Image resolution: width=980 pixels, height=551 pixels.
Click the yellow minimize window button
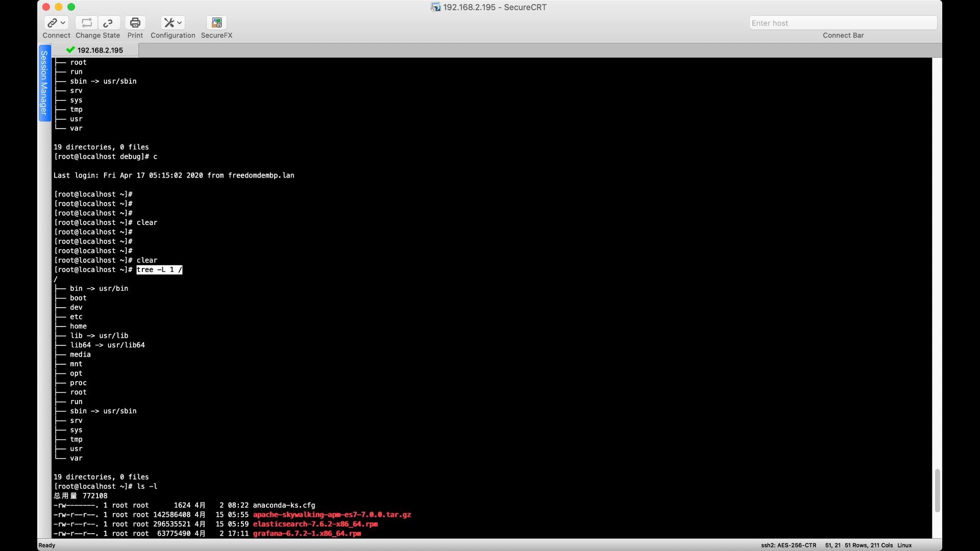pyautogui.click(x=59, y=7)
